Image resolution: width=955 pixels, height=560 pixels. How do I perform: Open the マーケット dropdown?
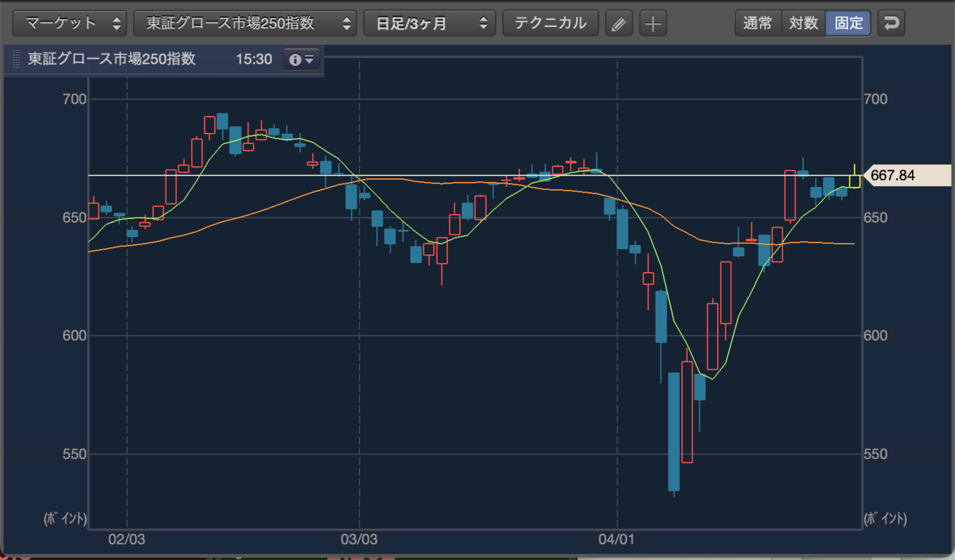[x=70, y=23]
